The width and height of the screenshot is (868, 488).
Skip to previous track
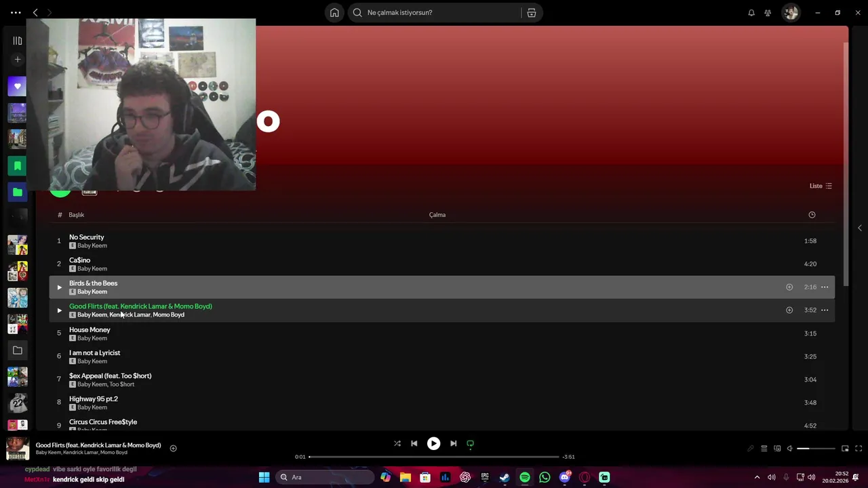[x=414, y=444]
